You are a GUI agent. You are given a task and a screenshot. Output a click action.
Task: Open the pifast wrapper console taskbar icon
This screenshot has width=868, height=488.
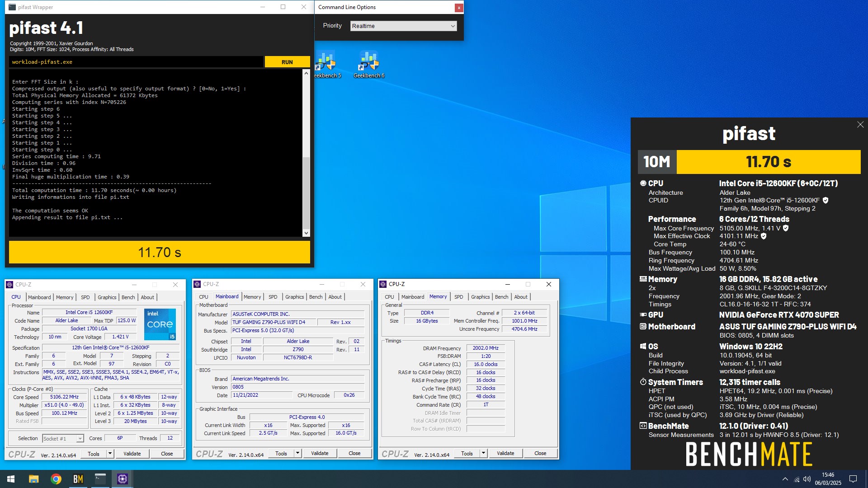tap(100, 479)
